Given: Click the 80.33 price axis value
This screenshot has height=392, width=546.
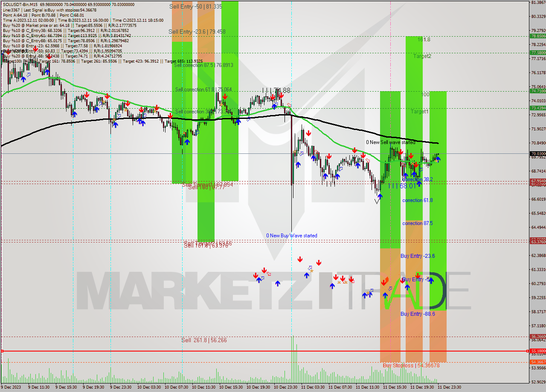Looking at the screenshot, I should (538, 17).
